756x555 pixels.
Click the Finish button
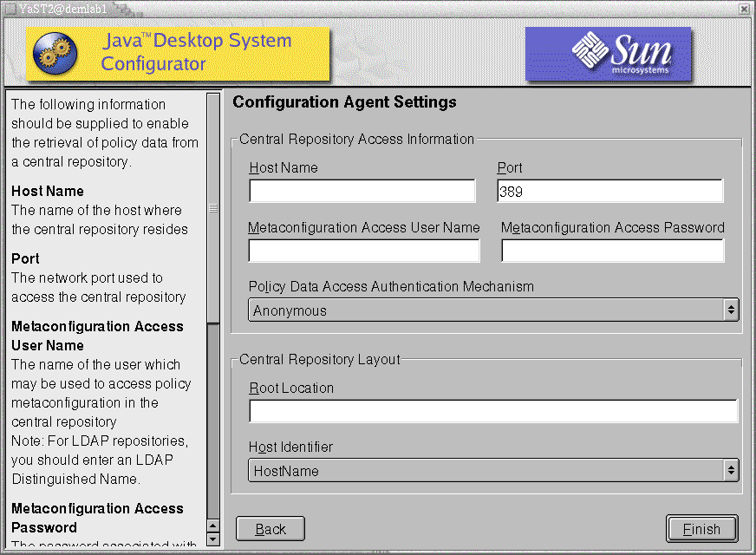(x=702, y=529)
